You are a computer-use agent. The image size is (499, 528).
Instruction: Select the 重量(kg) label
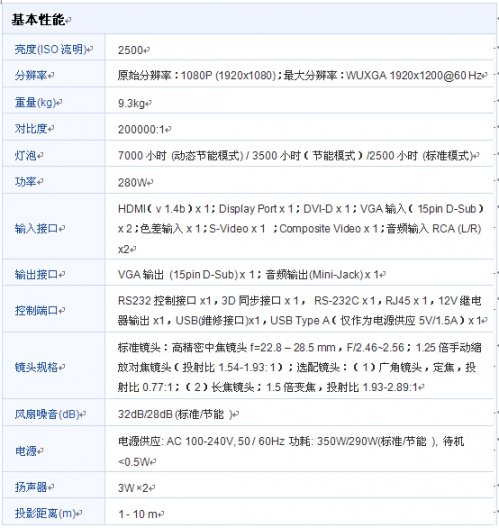point(35,102)
